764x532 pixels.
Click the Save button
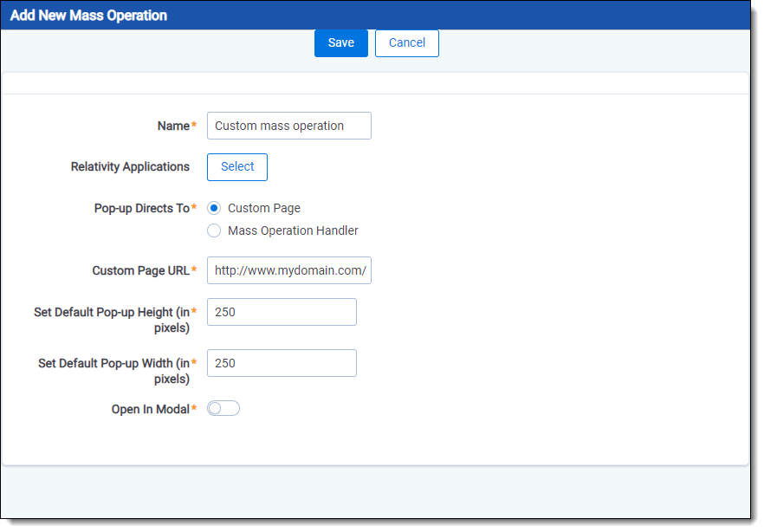(x=340, y=42)
